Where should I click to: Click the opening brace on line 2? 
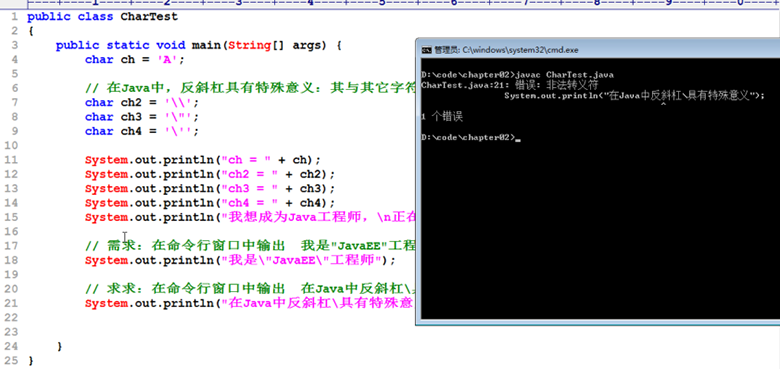pyautogui.click(x=30, y=31)
